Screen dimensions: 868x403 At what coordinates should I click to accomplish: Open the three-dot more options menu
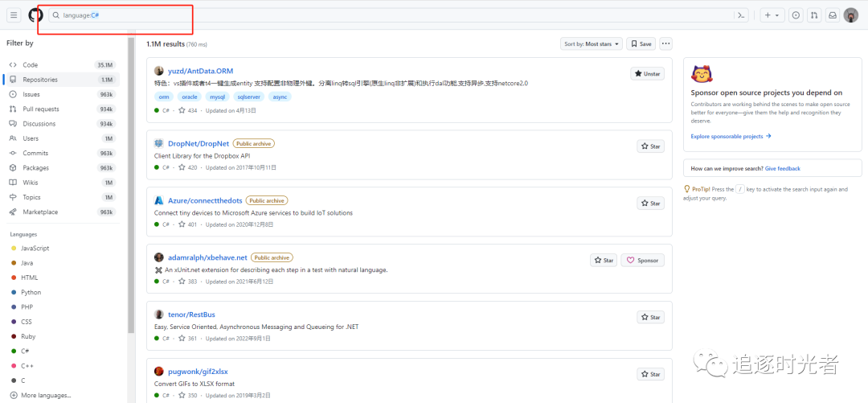click(x=666, y=43)
